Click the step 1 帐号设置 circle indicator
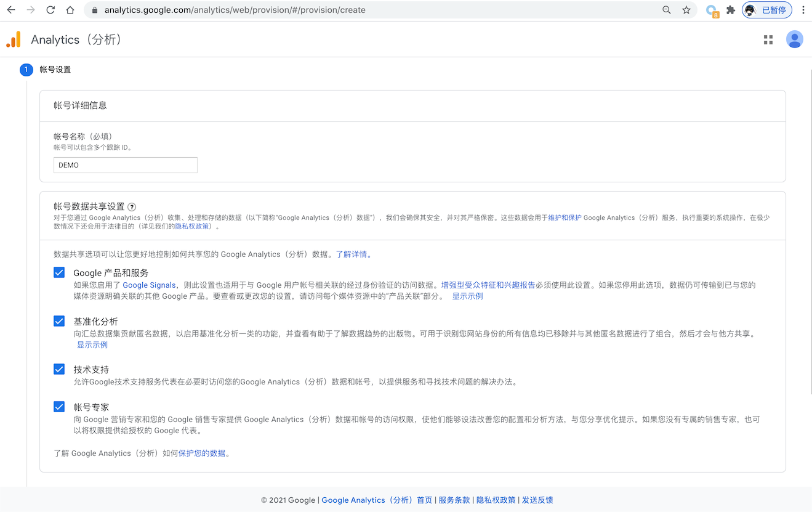 coord(26,70)
